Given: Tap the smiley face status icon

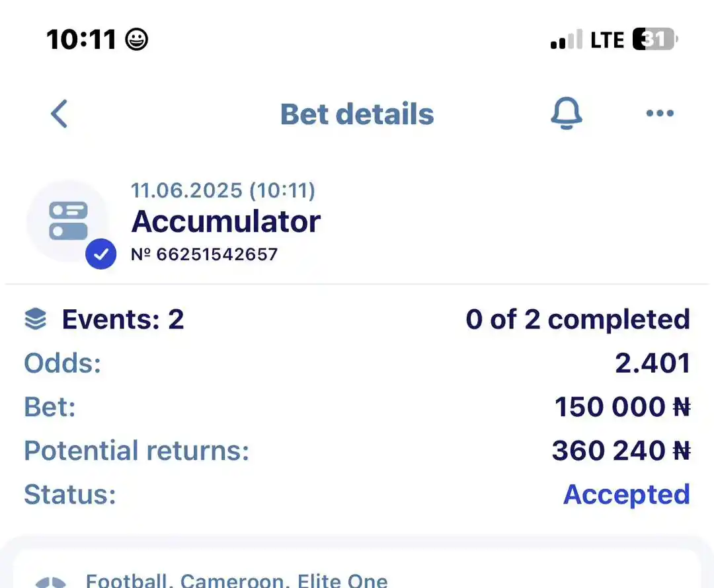Looking at the screenshot, I should [137, 39].
